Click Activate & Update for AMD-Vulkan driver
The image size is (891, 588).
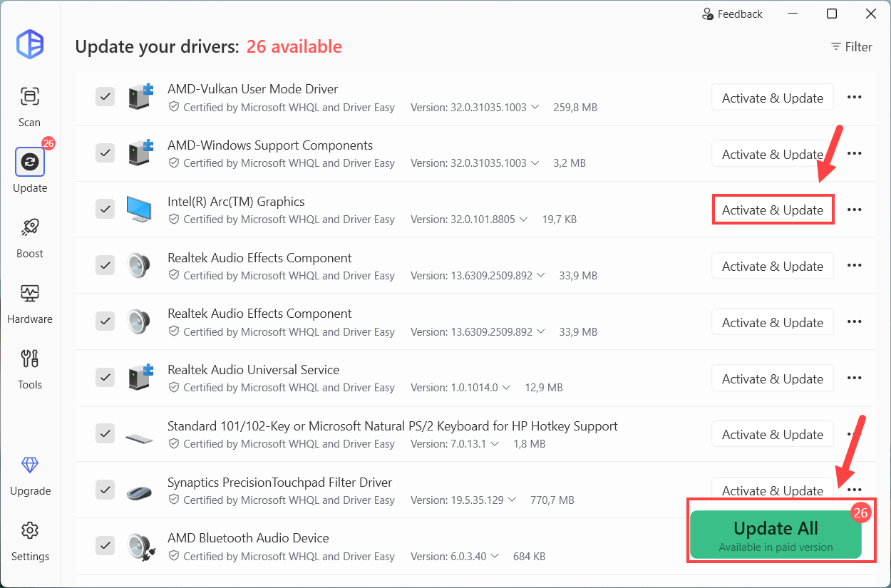click(x=773, y=98)
